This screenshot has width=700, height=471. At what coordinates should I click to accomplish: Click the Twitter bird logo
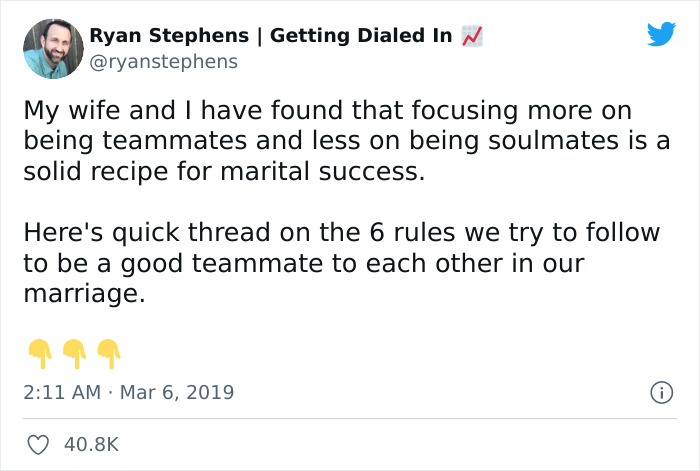point(661,35)
